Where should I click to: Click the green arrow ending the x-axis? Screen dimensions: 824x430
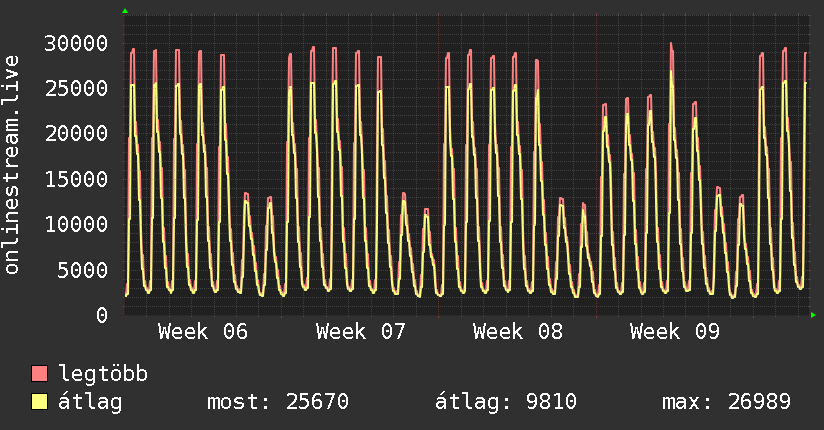tap(813, 315)
